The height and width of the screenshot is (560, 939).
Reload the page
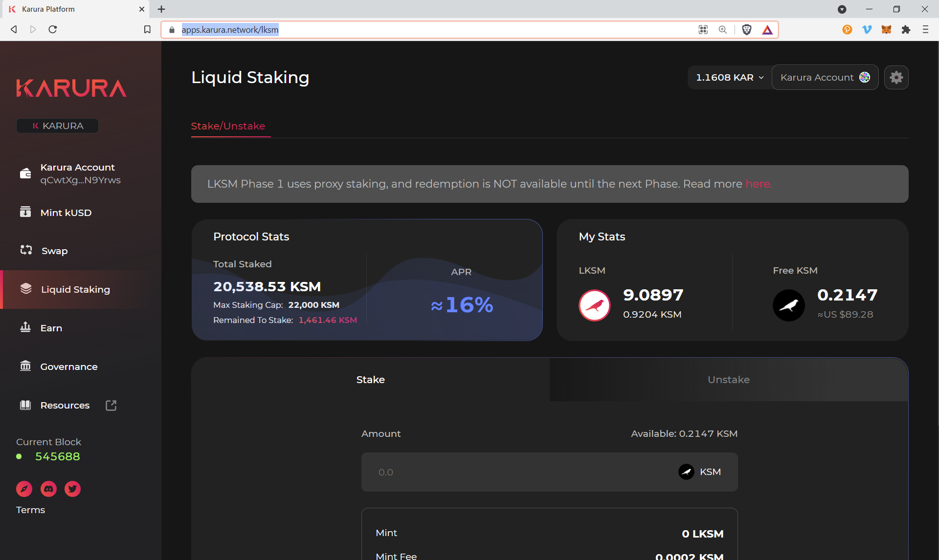pyautogui.click(x=53, y=29)
